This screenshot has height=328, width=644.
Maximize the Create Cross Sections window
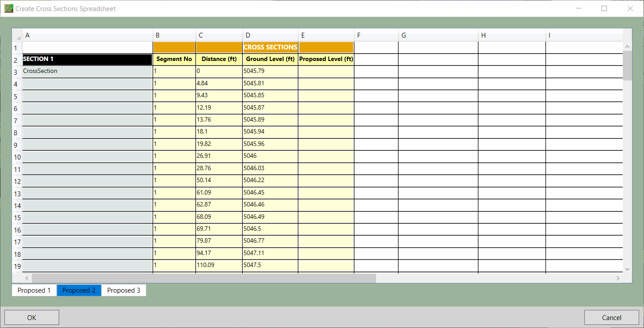click(604, 8)
